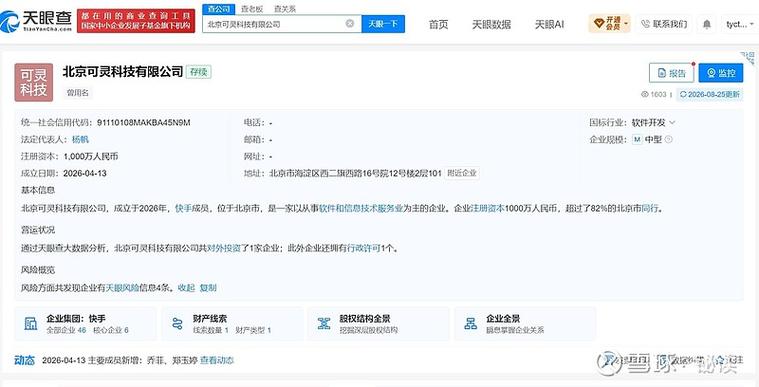Open 软件和信息技术服务业 link

click(x=361, y=209)
